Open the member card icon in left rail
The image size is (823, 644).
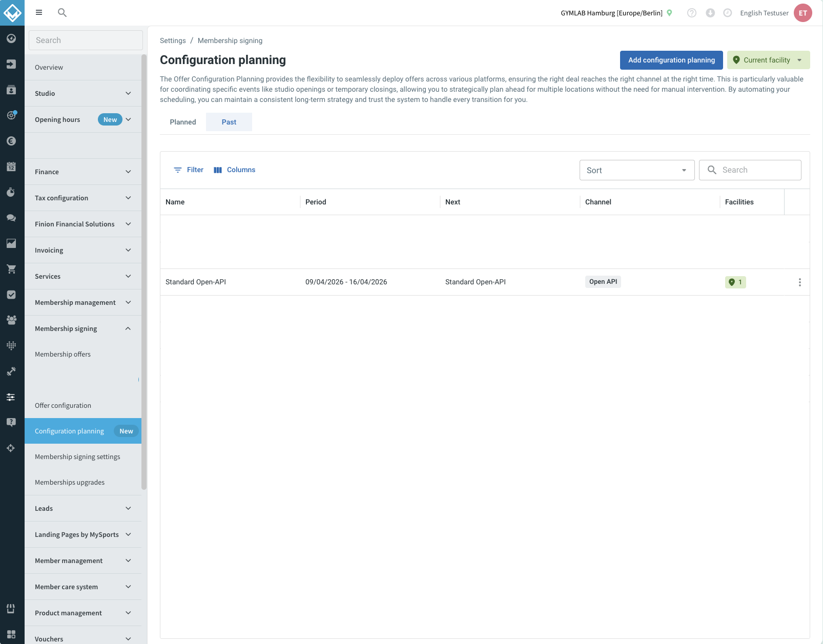(x=11, y=90)
